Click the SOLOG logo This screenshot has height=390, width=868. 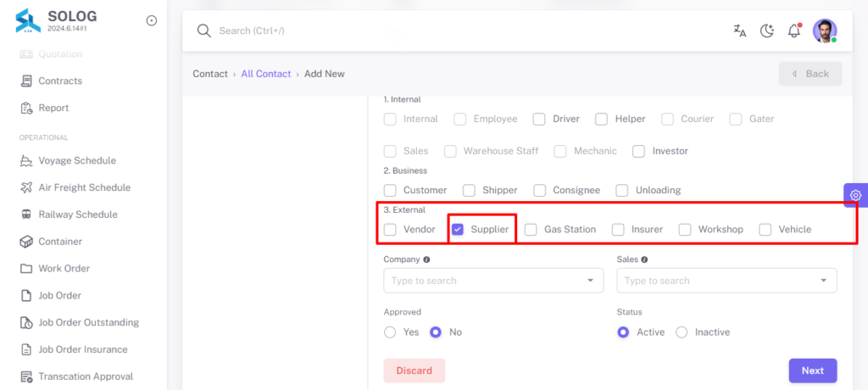pyautogui.click(x=28, y=20)
